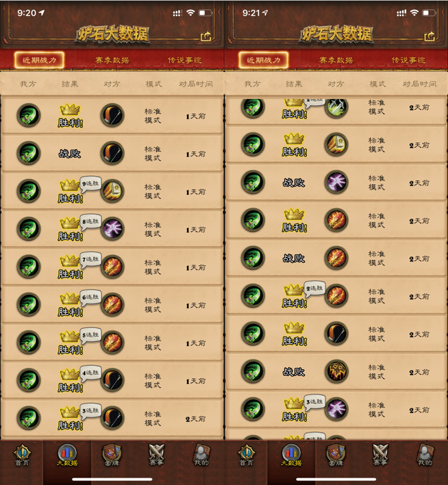
Task: Open 3连胜 match row on right screen
Action: tap(336, 409)
